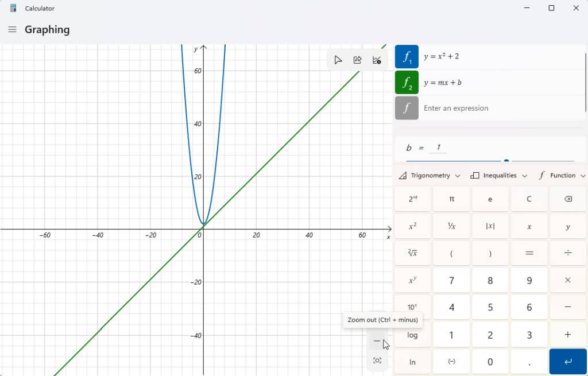Screen dimensions: 588x376
Task: Click the log button
Action: [412, 335]
